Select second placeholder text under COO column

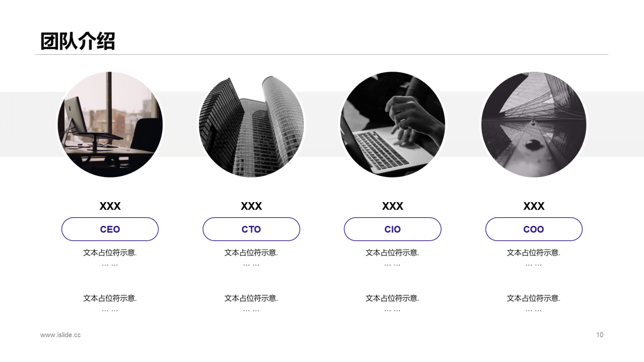tap(534, 298)
